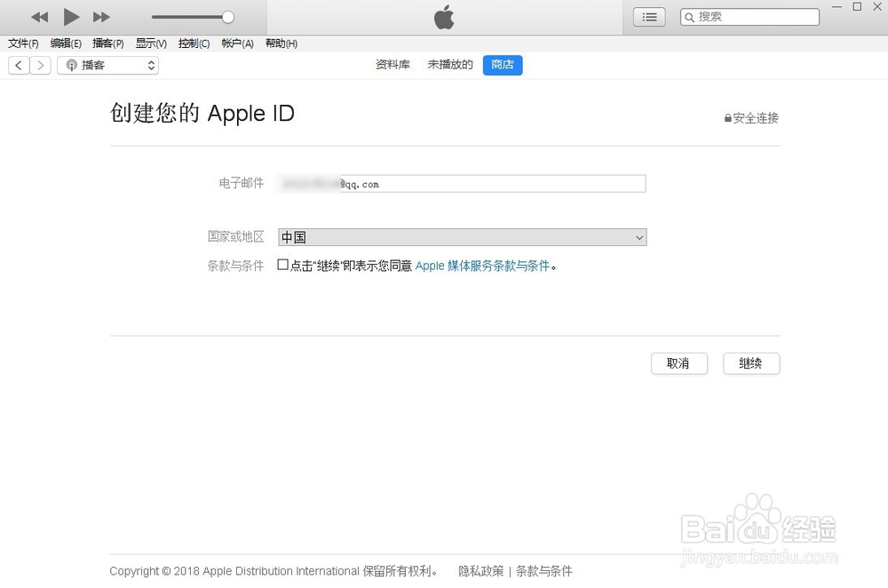
Task: Click the search magnifier icon
Action: tap(689, 18)
